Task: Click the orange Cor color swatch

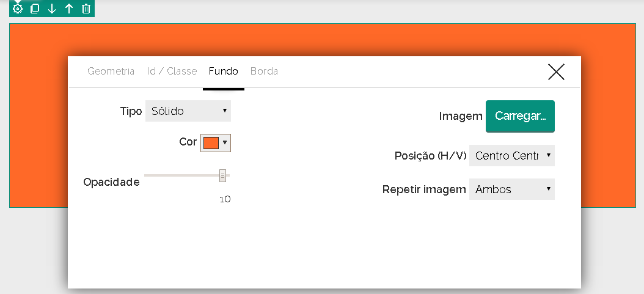Action: coord(211,143)
